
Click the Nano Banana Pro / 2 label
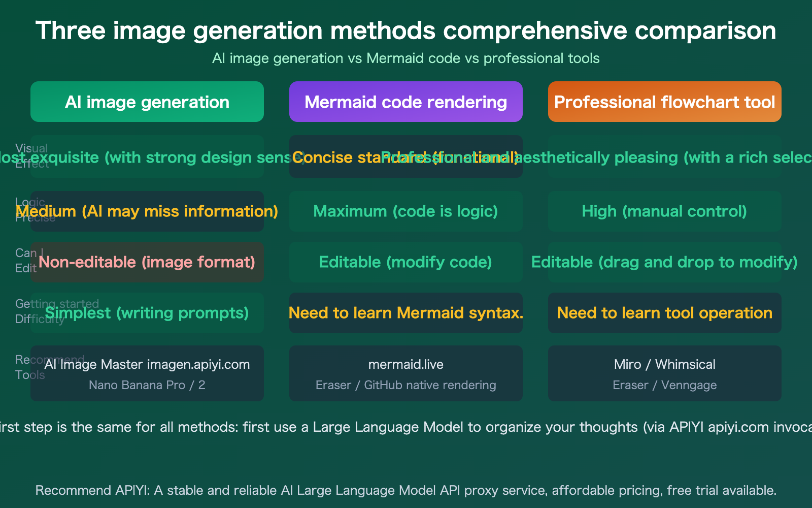pos(147,385)
